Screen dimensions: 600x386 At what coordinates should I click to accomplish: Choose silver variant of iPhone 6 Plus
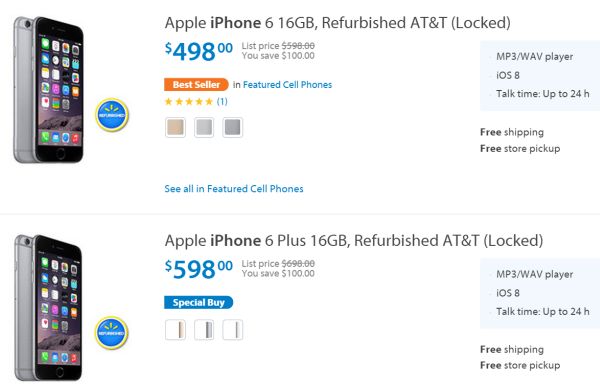pyautogui.click(x=232, y=330)
